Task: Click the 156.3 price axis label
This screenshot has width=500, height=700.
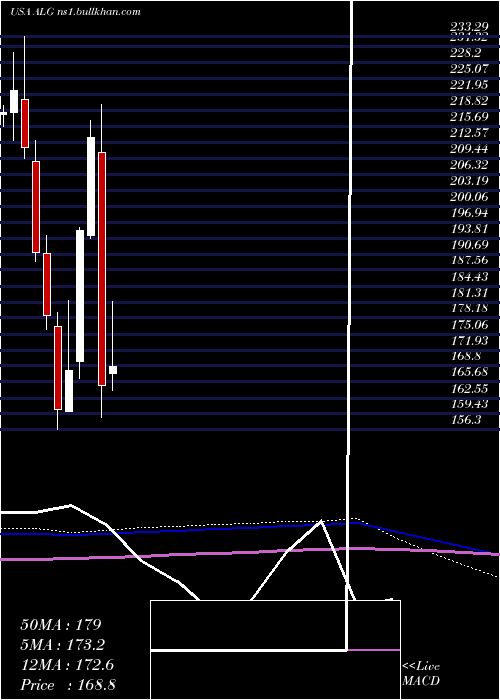Action: click(x=466, y=420)
